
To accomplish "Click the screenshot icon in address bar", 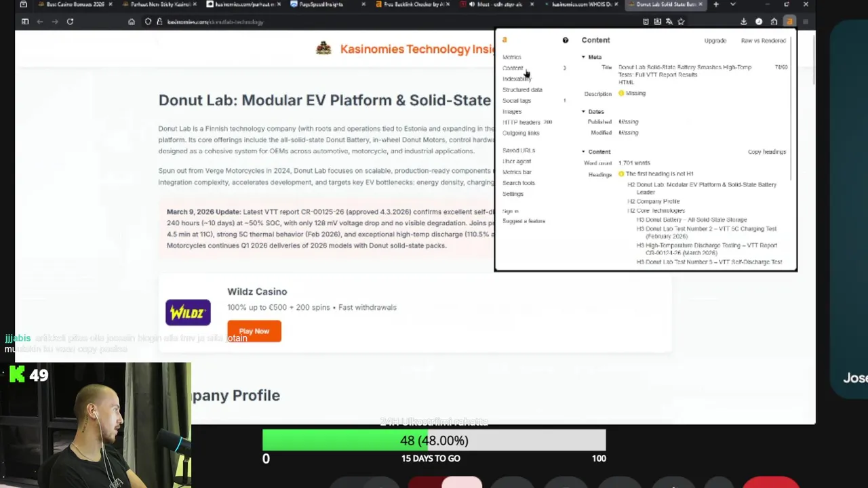I will (657, 22).
